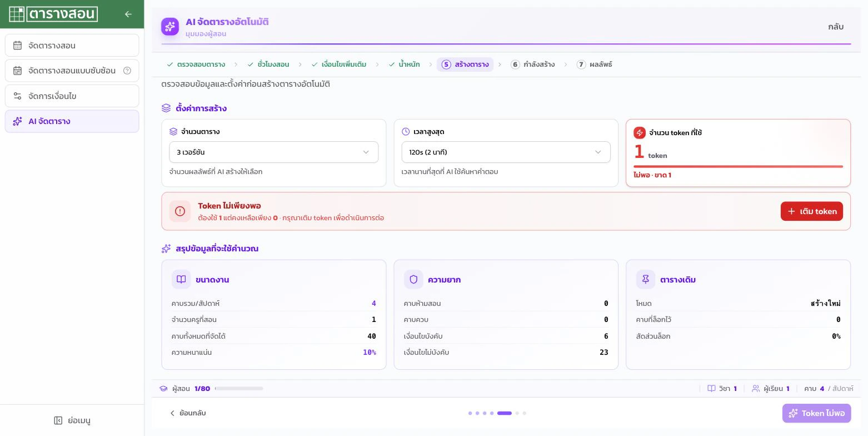Select AI จัดตาราง in sidebar
This screenshot has width=868, height=436.
point(72,121)
